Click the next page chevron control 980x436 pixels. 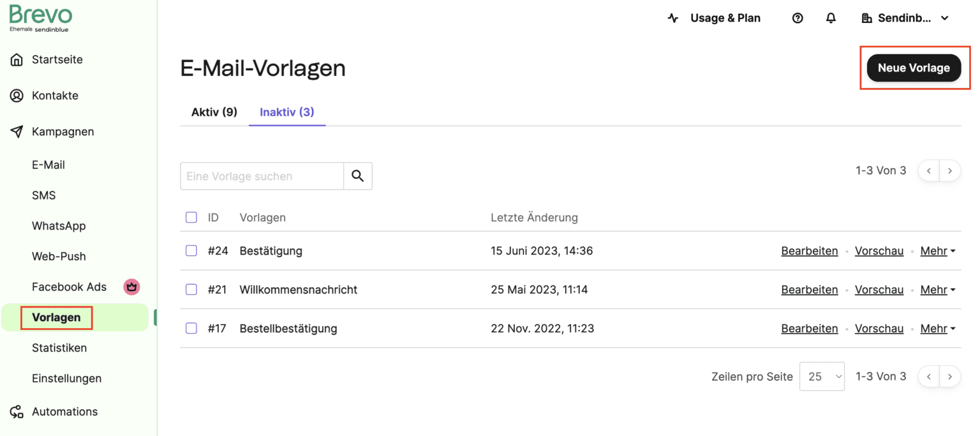950,170
